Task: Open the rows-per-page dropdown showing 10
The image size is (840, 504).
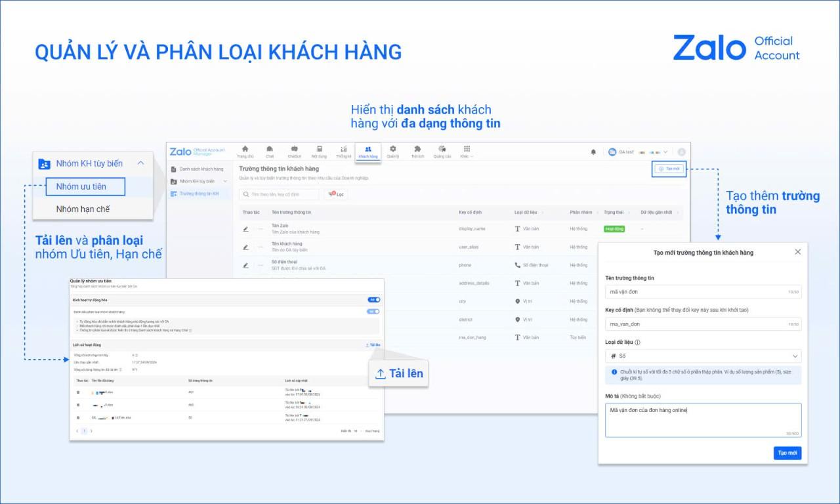Action: (x=357, y=431)
